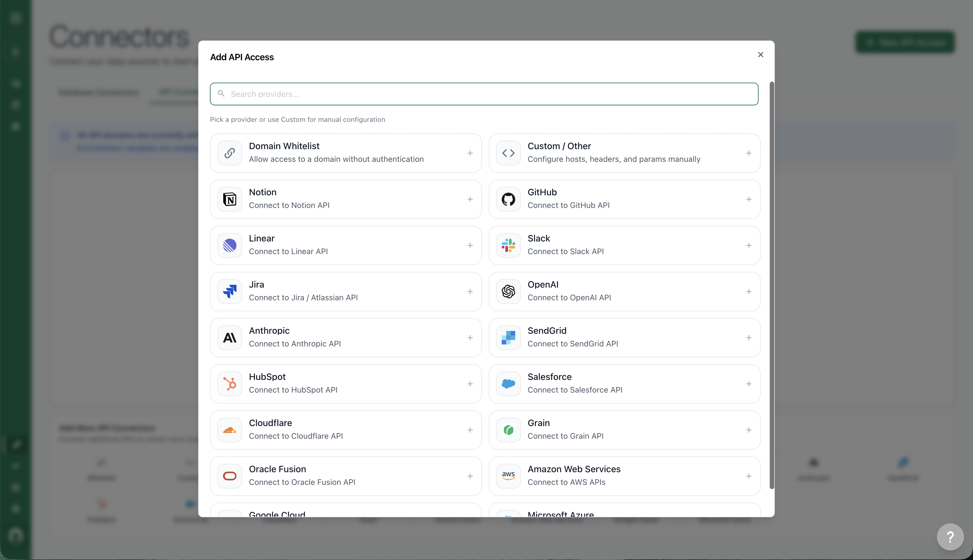The image size is (973, 560).
Task: Click the plus icon on the Oracle Fusion card
Action: point(470,476)
